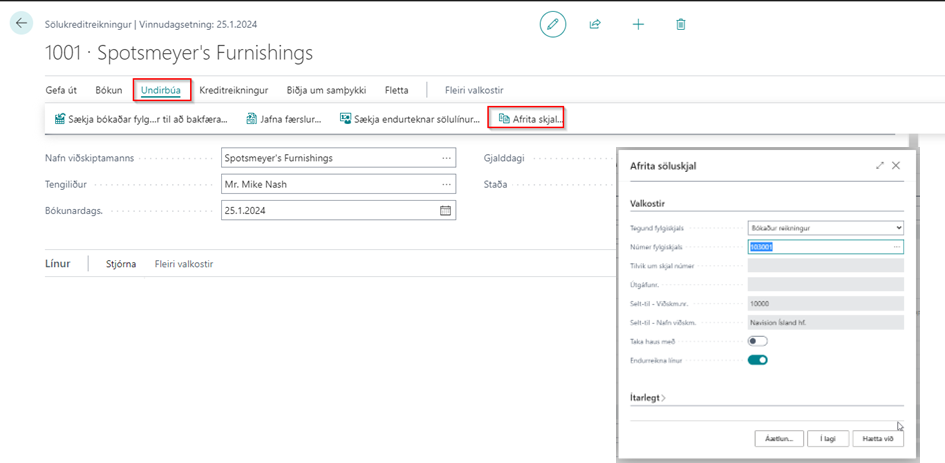This screenshot has width=945, height=463.
Task: Click the Afrita skjal... action
Action: 528,119
